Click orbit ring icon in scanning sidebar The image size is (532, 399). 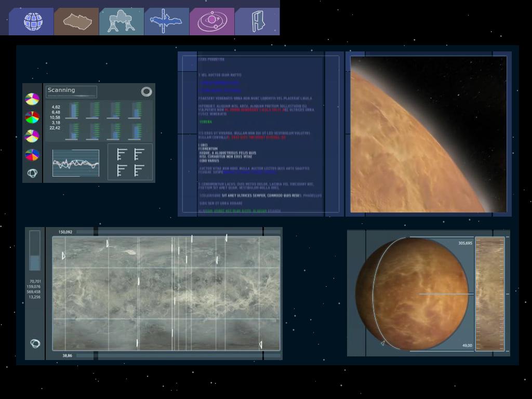coord(32,173)
